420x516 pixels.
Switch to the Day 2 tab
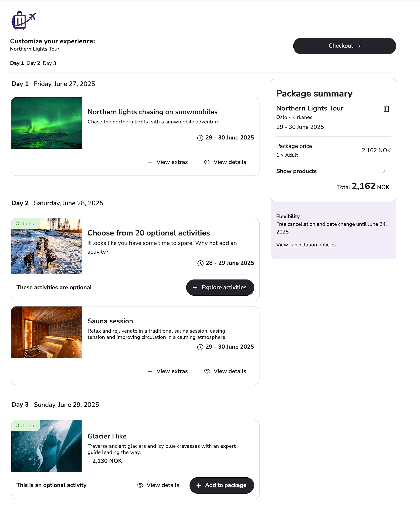tap(33, 63)
